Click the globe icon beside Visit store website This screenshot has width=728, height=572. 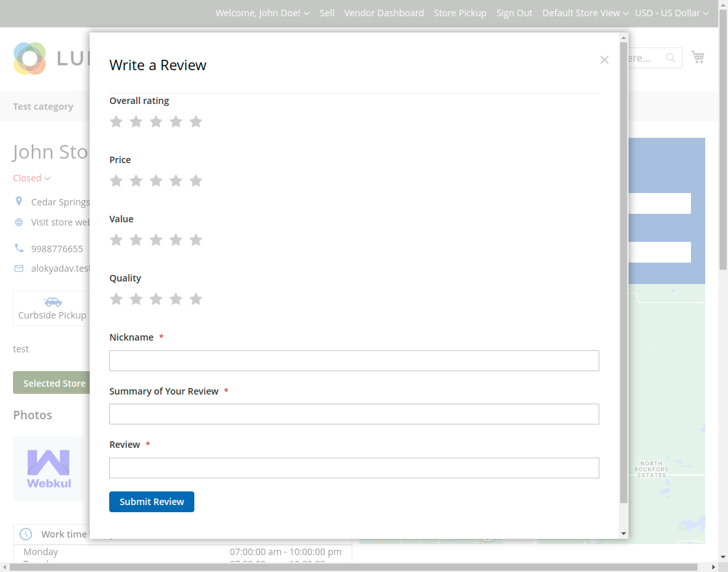19,222
